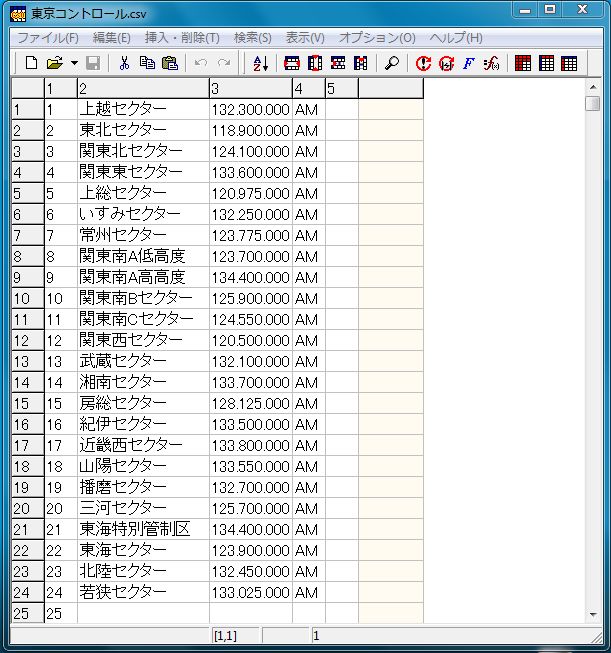Select column header 4

point(309,88)
